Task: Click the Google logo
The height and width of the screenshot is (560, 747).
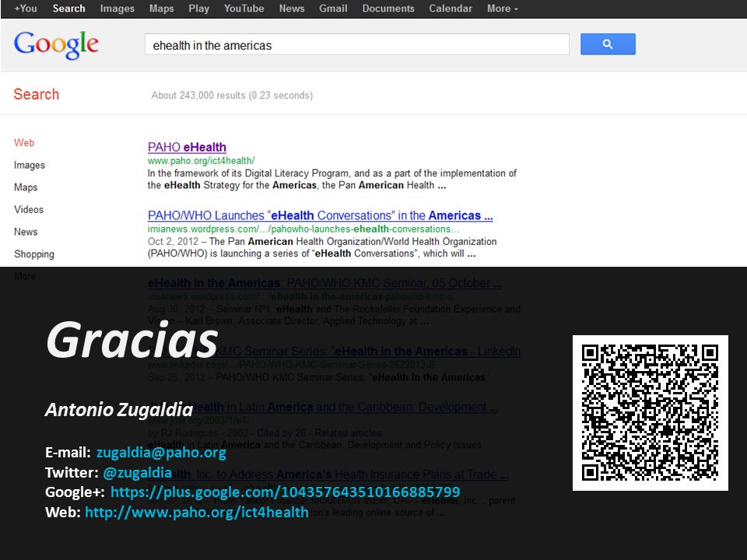Action: click(x=56, y=45)
